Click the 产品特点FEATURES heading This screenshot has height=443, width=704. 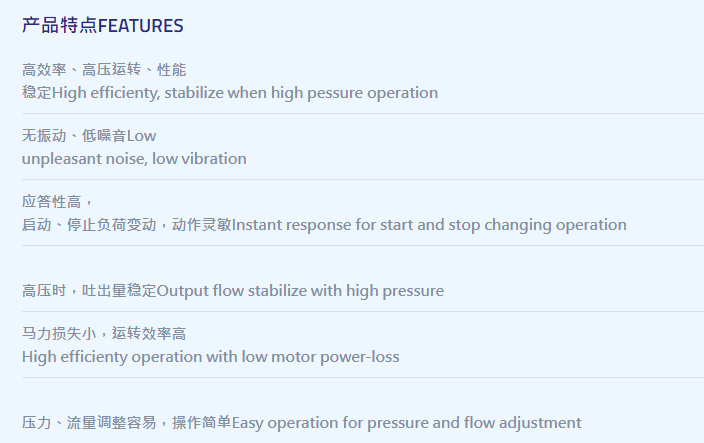click(103, 26)
